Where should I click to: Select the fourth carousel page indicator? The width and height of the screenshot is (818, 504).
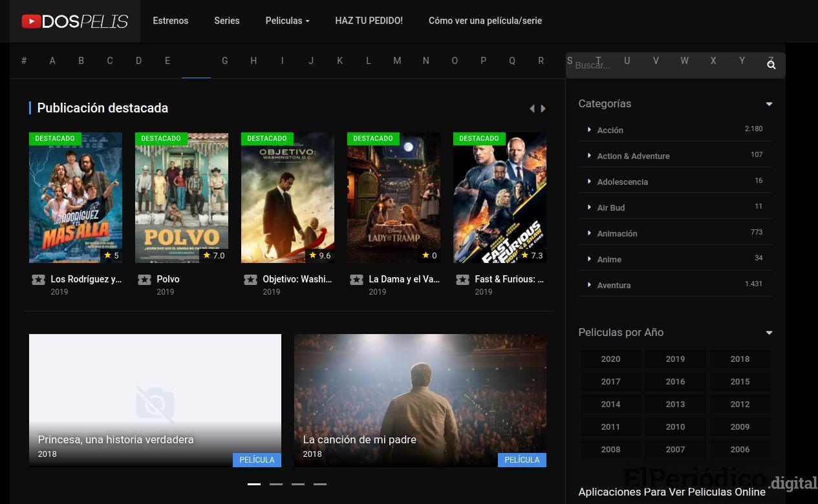coord(320,484)
